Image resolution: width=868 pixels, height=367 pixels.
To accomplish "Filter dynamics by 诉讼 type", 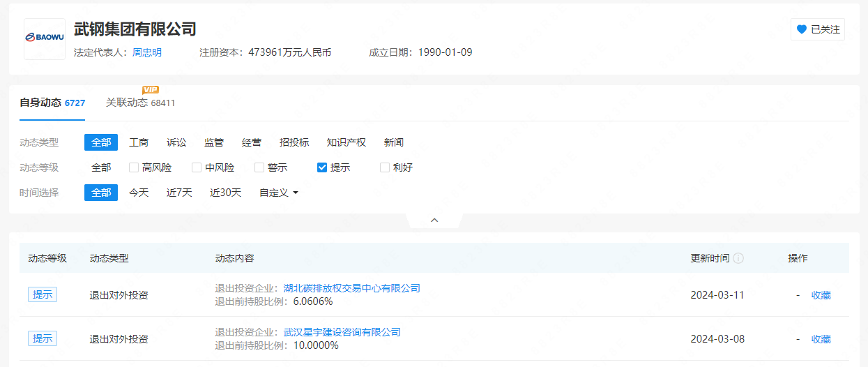I will tap(176, 142).
